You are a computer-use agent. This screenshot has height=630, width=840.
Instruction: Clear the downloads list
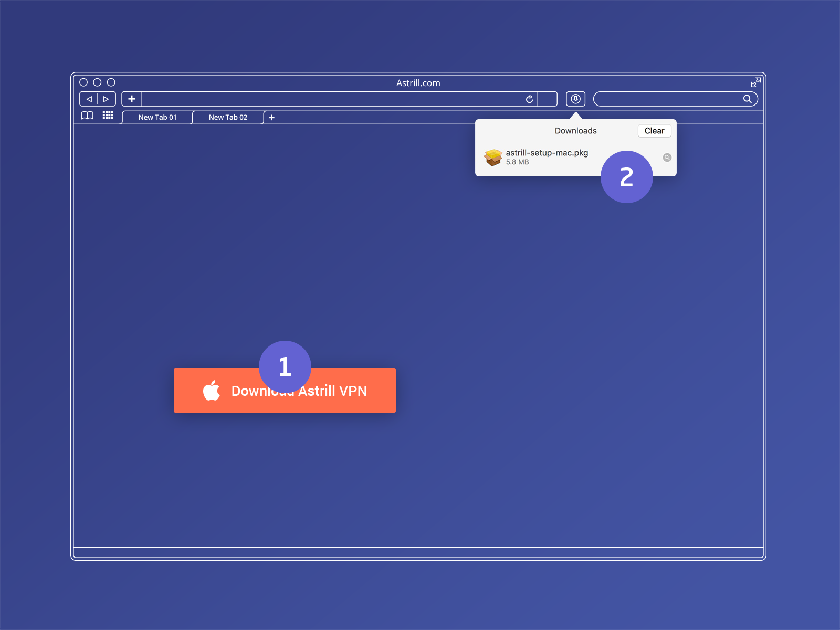tap(654, 131)
